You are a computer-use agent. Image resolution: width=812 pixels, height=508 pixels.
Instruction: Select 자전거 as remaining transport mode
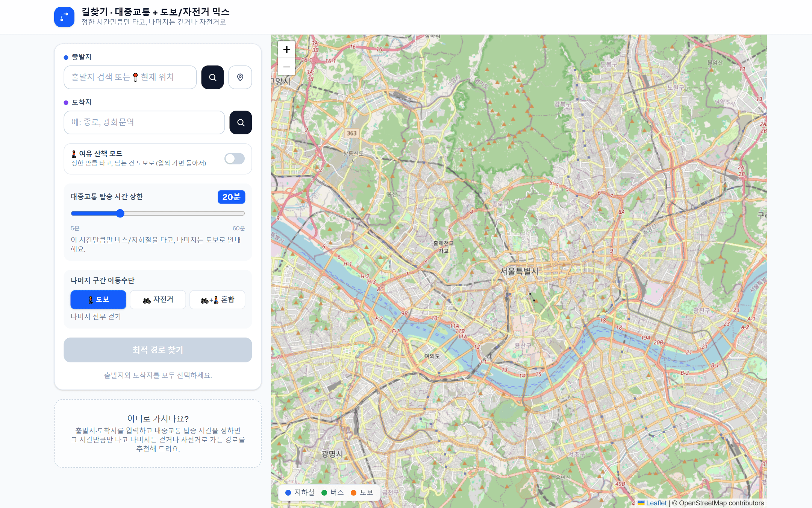pyautogui.click(x=158, y=300)
